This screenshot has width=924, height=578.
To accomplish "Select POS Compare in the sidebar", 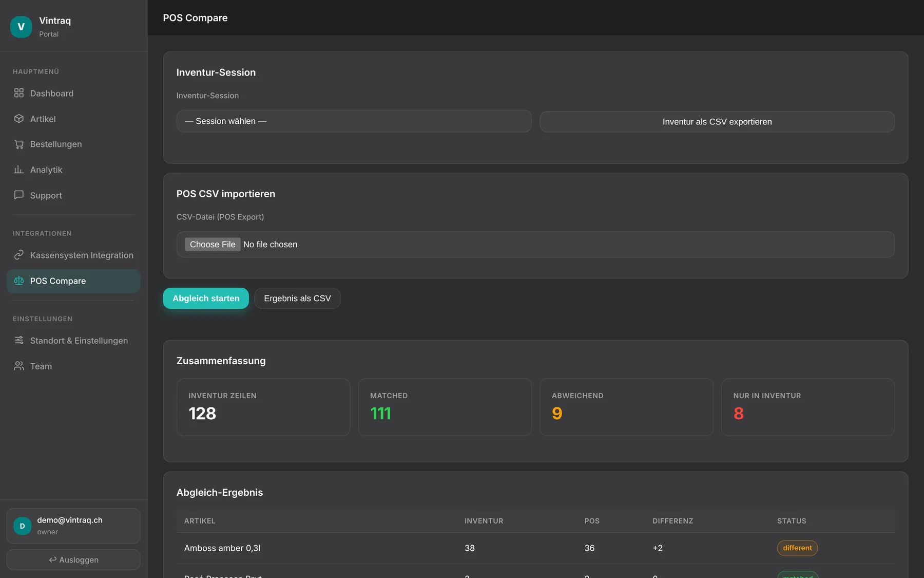I will tap(73, 281).
